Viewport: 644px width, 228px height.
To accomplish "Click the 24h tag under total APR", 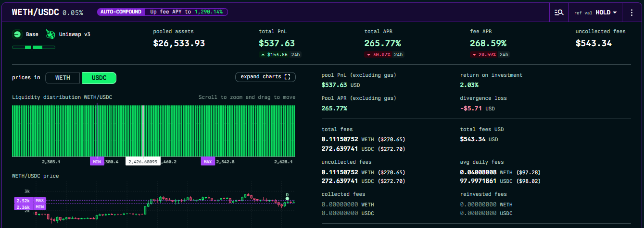I will (x=398, y=55).
